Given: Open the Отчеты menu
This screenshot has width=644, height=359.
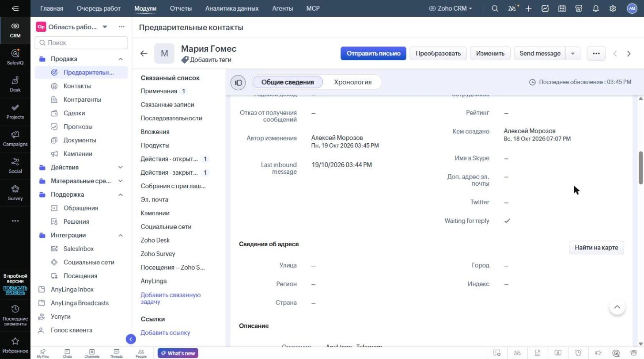Looking at the screenshot, I should click(x=181, y=8).
